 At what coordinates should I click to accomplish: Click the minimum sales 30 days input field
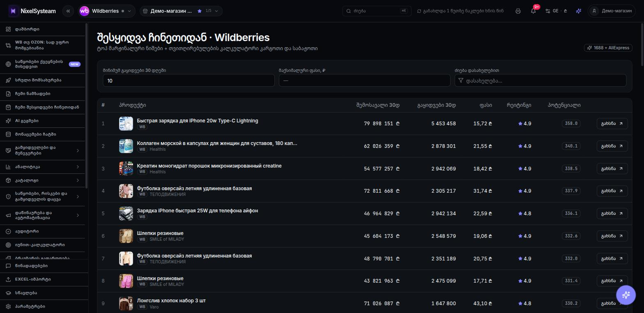pyautogui.click(x=189, y=81)
